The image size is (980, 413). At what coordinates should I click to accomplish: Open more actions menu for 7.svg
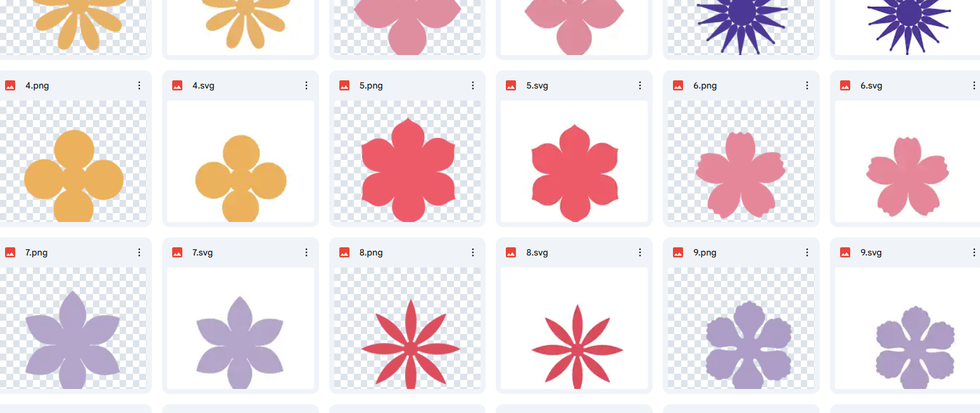click(x=306, y=252)
